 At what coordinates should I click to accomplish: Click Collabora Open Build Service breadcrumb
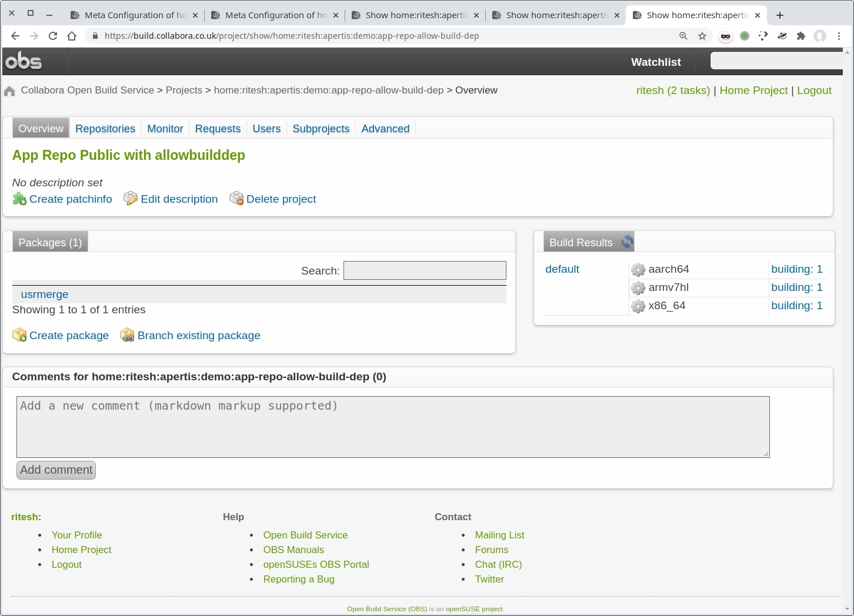[88, 90]
